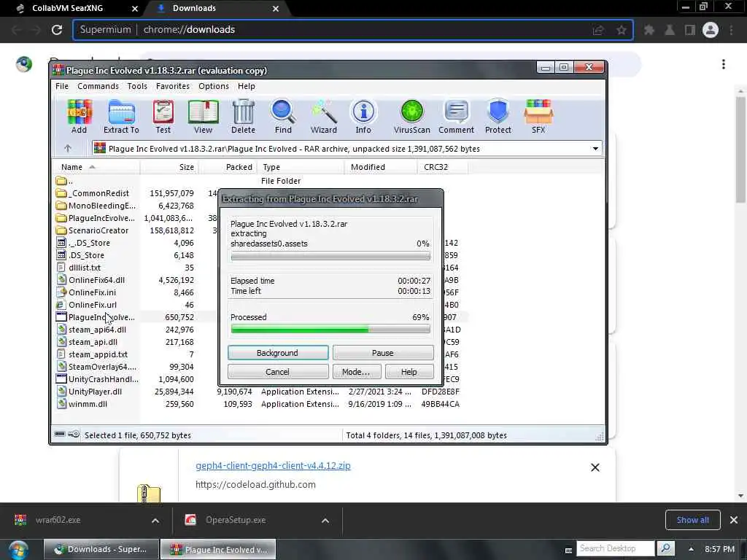This screenshot has height=560, width=747.
Task: Switch to Downloads - Super... taskbar button
Action: pyautogui.click(x=101, y=550)
